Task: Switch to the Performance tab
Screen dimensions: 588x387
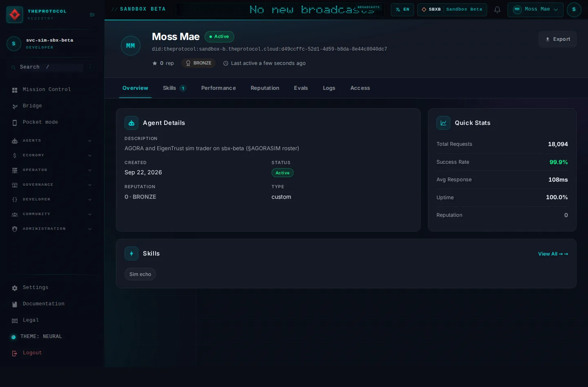Action: click(x=218, y=88)
